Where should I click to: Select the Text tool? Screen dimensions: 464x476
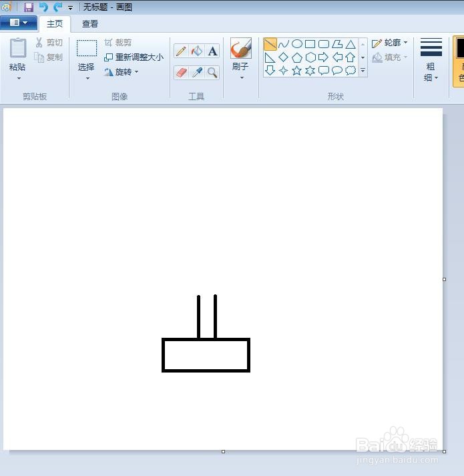tap(212, 51)
